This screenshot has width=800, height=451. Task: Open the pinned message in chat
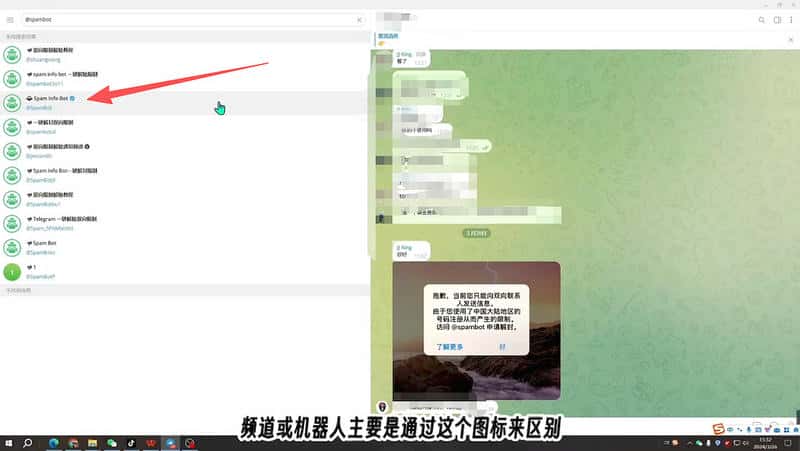click(579, 39)
